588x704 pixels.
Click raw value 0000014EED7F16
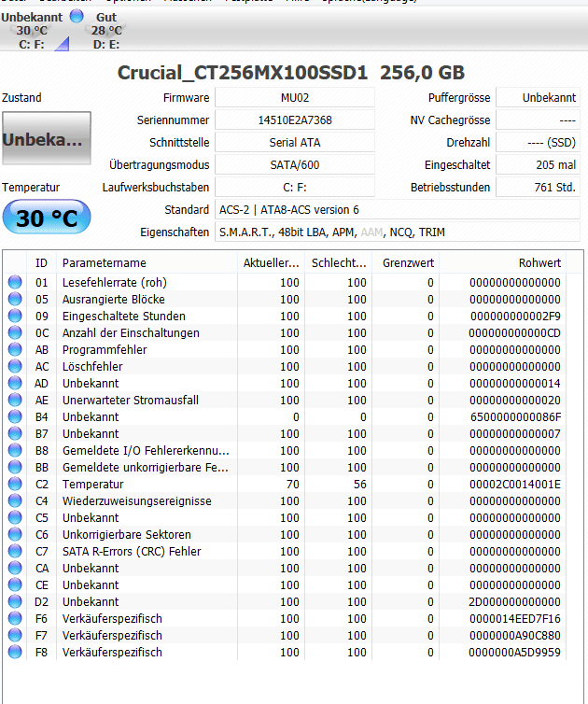click(x=515, y=618)
